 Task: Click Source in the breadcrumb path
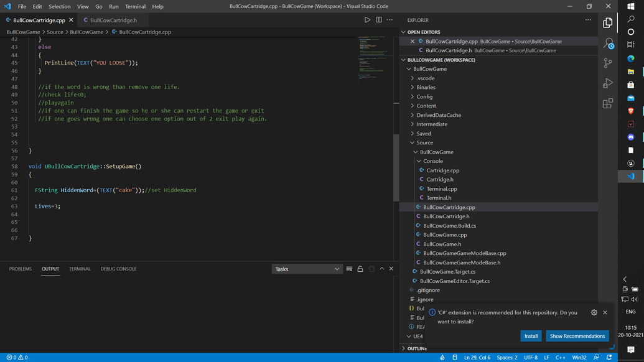click(55, 32)
